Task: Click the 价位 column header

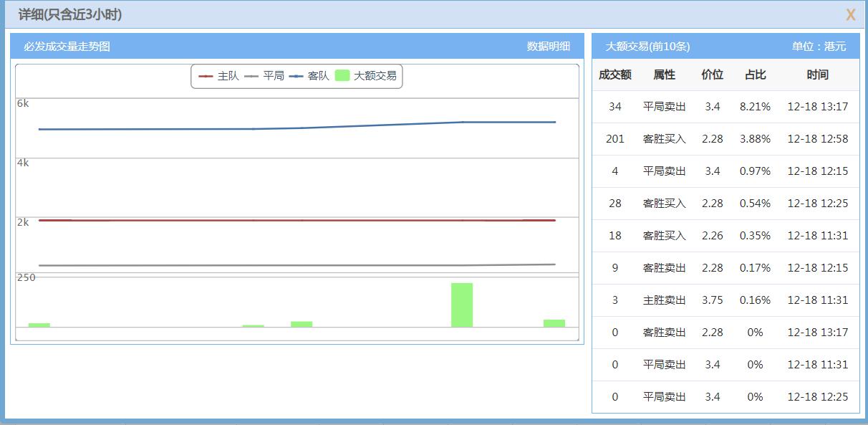Action: [712, 74]
